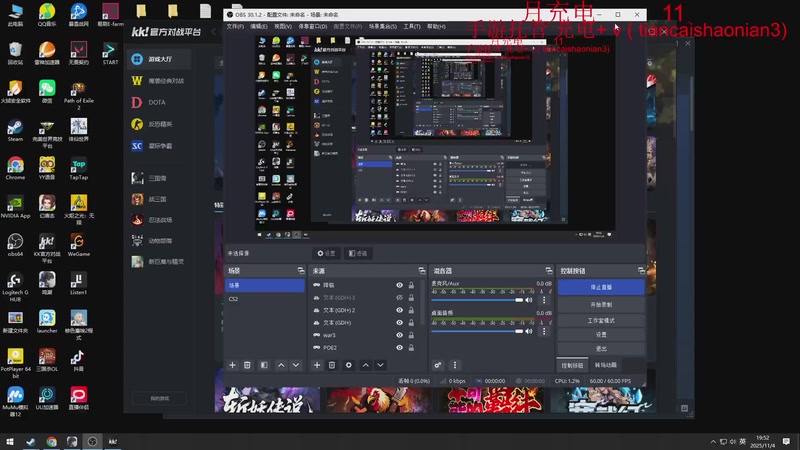Undock the Controls panel
This screenshot has height=450, width=800.
pyautogui.click(x=641, y=270)
